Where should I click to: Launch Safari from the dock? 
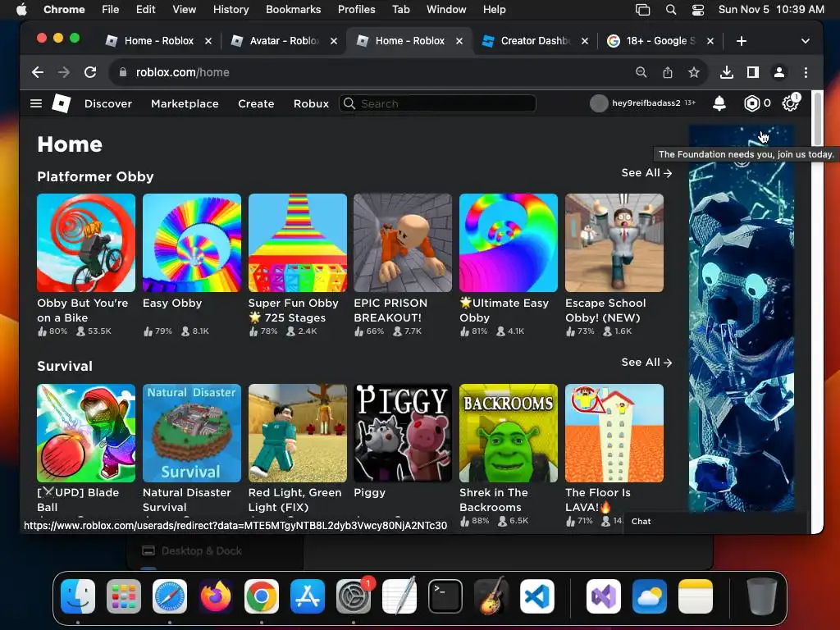(x=170, y=596)
